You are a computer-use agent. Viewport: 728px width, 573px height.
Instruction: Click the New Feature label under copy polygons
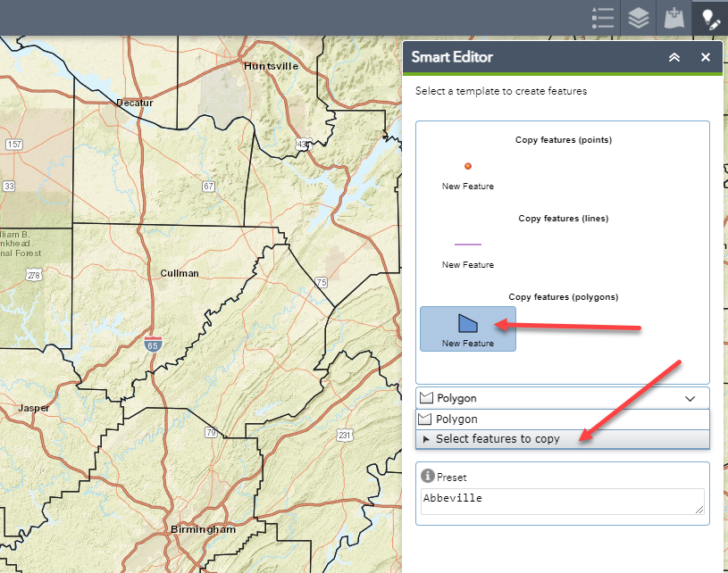click(x=467, y=342)
